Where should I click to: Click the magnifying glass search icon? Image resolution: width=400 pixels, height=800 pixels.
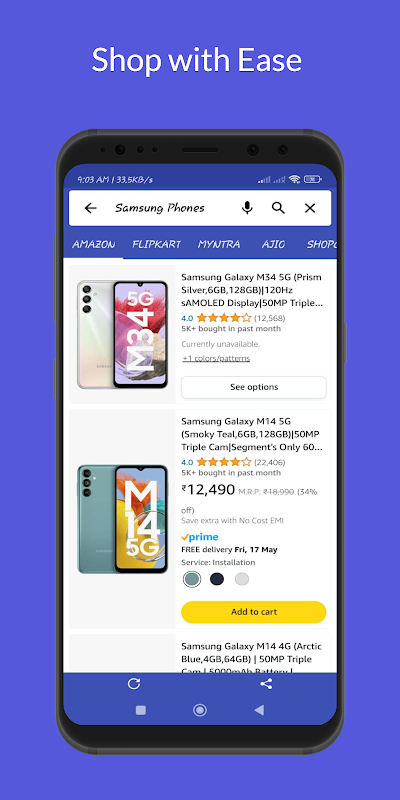point(278,208)
